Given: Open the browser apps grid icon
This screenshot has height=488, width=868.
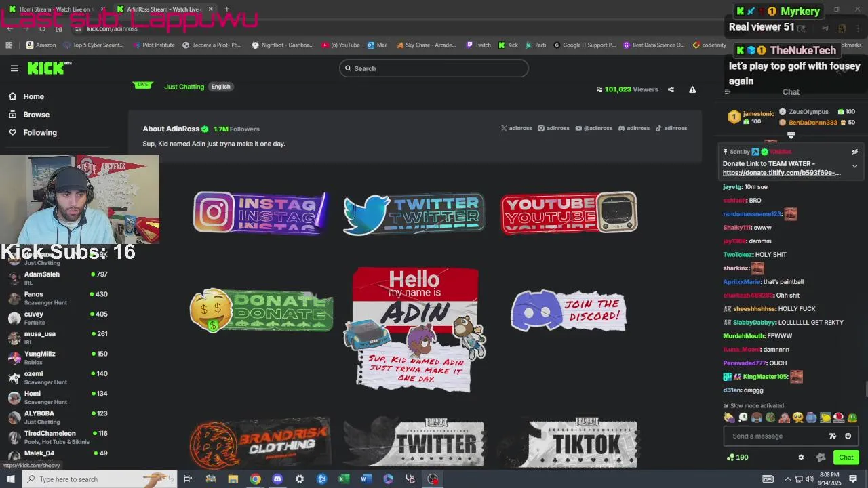Looking at the screenshot, I should [x=9, y=45].
